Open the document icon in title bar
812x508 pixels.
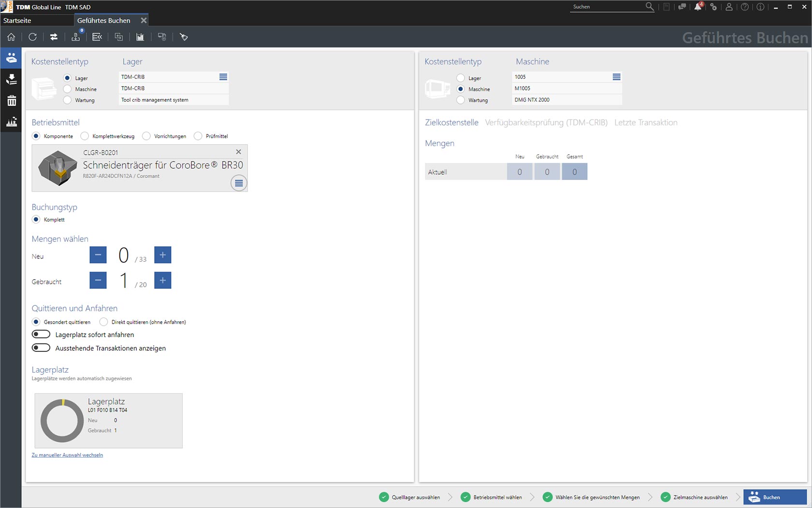[x=667, y=7]
